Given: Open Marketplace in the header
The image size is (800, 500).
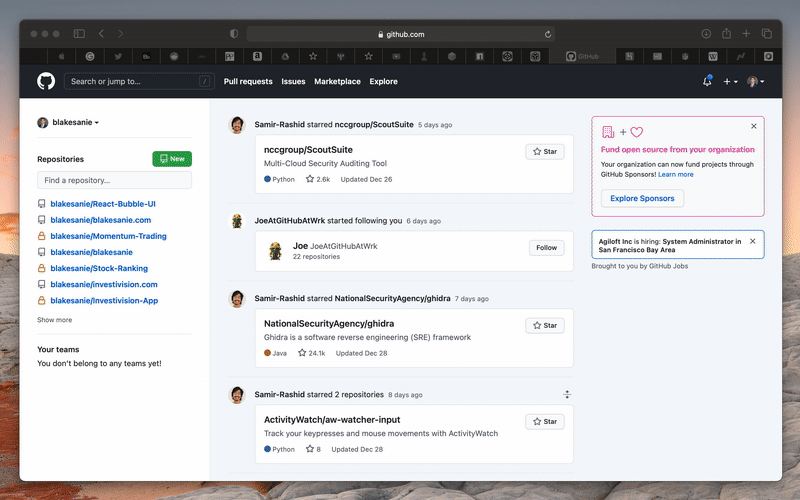Looking at the screenshot, I should [337, 82].
